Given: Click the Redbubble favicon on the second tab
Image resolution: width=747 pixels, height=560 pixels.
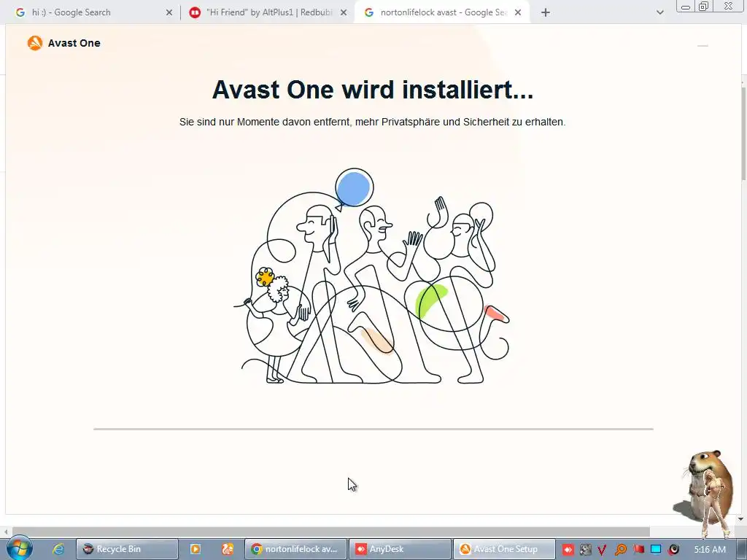Looking at the screenshot, I should pos(194,12).
